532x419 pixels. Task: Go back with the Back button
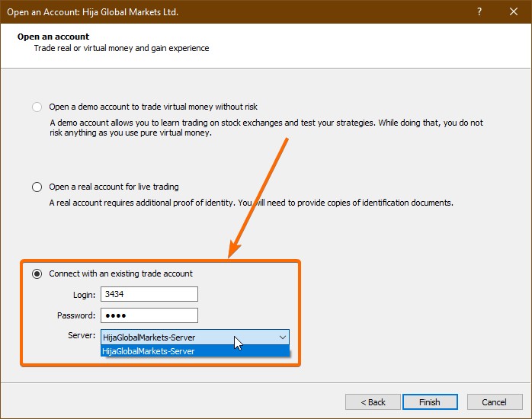[x=373, y=402]
